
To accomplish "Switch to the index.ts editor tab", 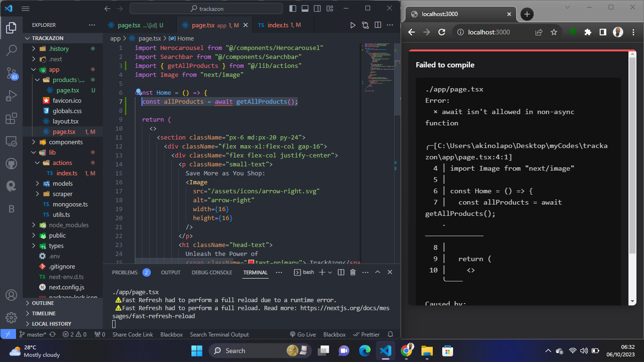I will 278,25.
